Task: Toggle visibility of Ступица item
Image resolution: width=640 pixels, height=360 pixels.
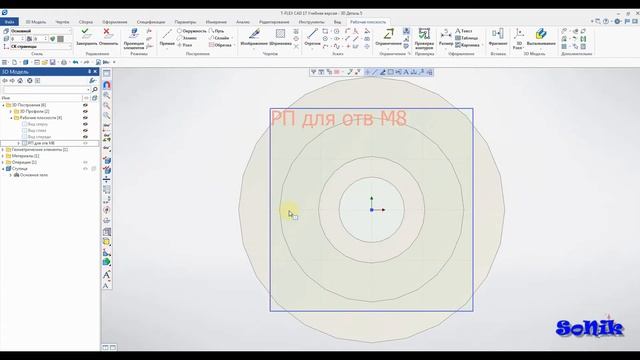Action: pyautogui.click(x=85, y=169)
